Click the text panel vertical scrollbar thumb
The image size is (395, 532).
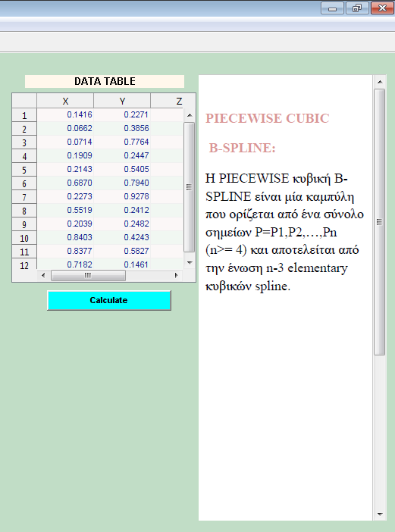[x=379, y=222]
